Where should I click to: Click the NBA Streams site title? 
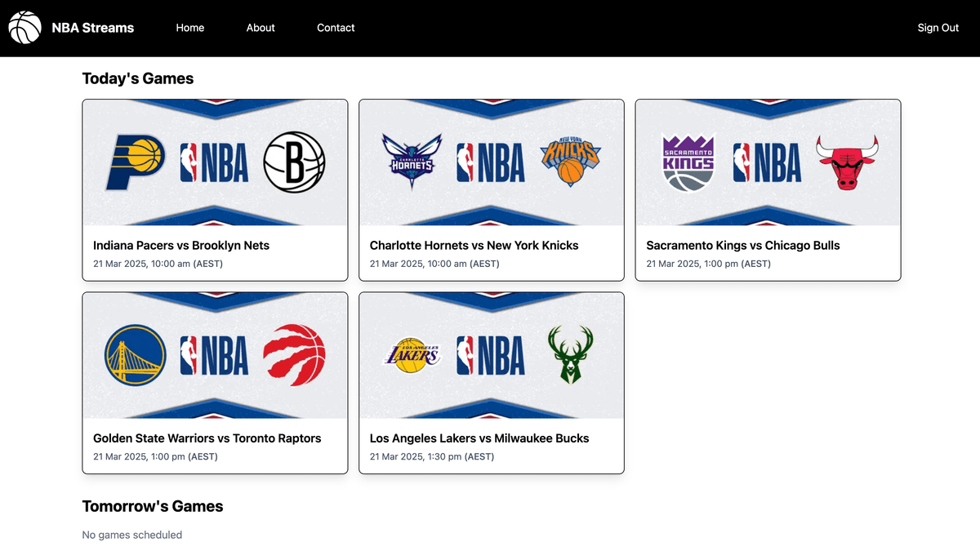93,28
